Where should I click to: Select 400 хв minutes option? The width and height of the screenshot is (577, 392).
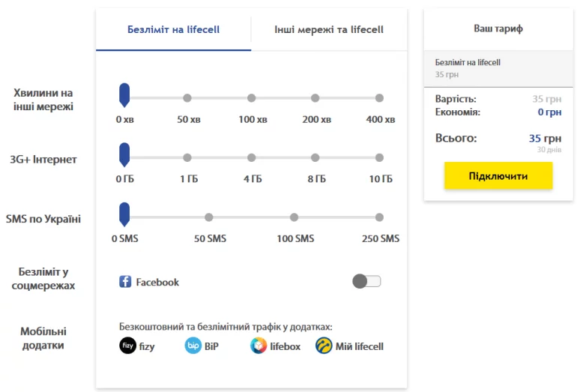tap(379, 98)
